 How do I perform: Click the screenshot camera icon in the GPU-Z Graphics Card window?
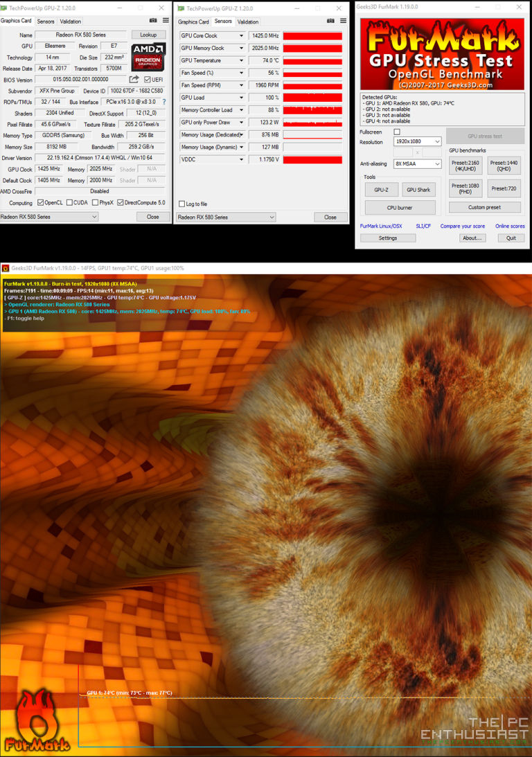click(x=153, y=20)
